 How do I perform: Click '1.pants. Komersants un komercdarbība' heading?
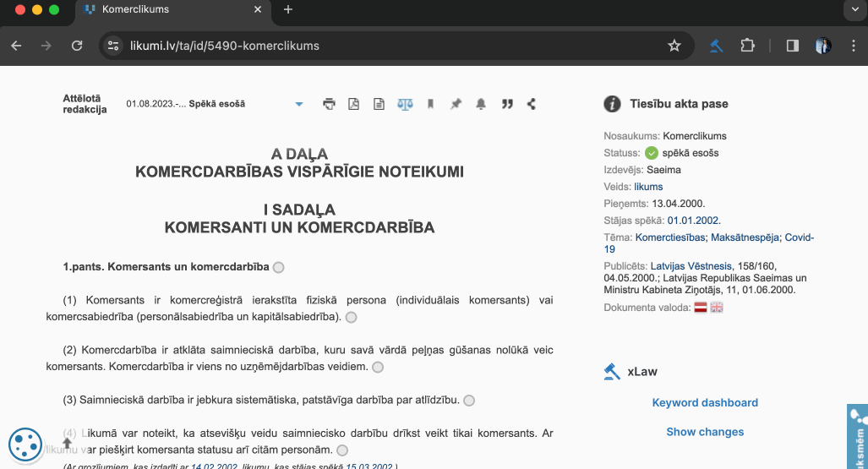click(166, 267)
